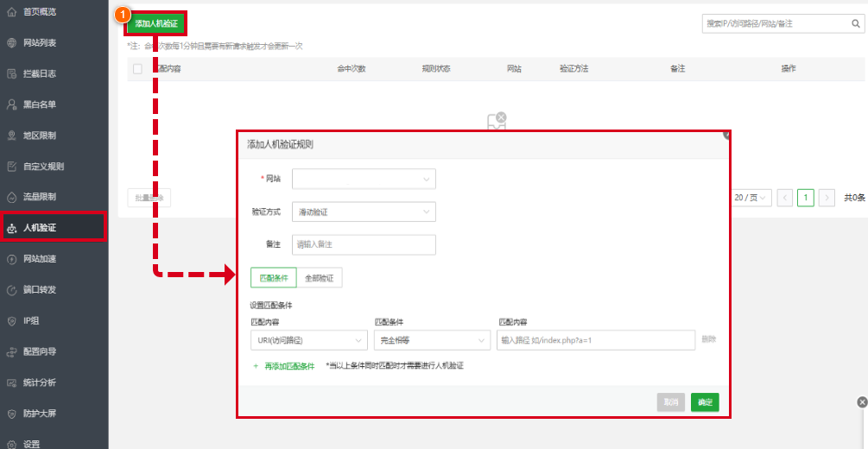
Task: Click the 网站列表 globe icon
Action: (12, 42)
